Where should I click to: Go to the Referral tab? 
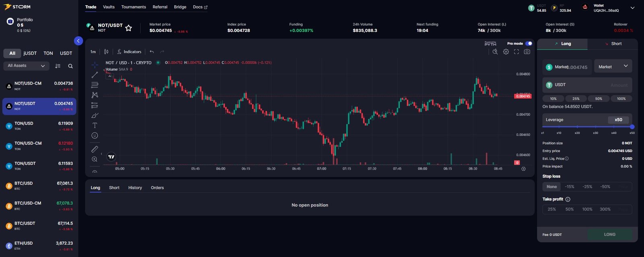point(160,7)
